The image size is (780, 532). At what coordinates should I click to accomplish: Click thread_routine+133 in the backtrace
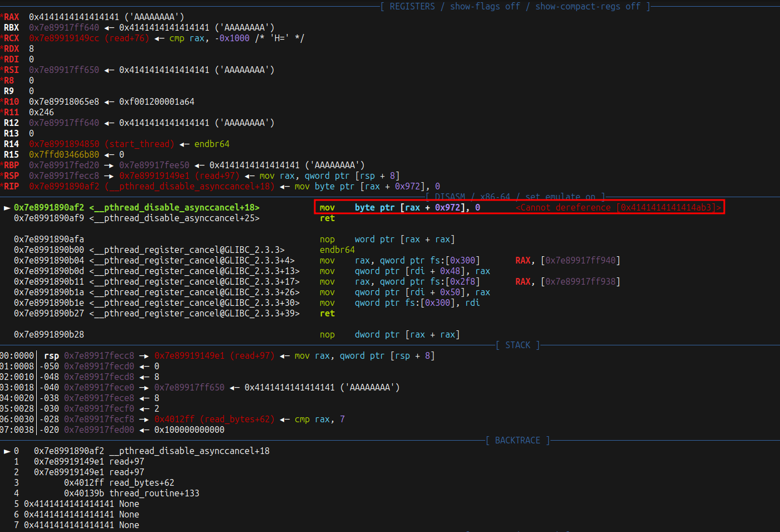154,494
